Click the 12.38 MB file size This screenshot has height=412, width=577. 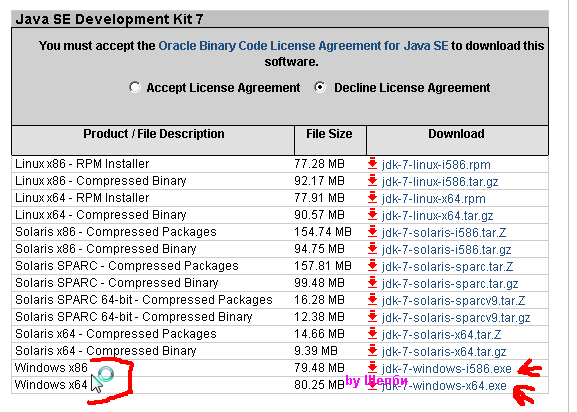pos(319,316)
